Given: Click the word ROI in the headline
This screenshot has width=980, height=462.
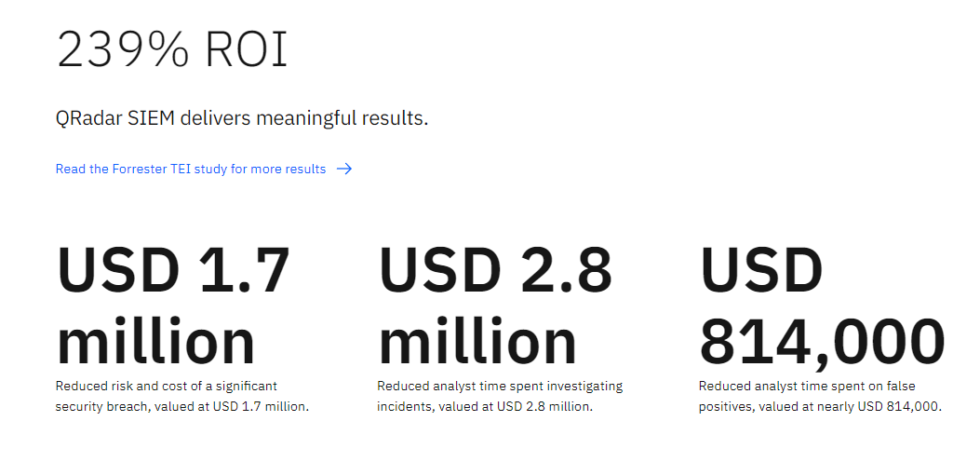Looking at the screenshot, I should 247,50.
